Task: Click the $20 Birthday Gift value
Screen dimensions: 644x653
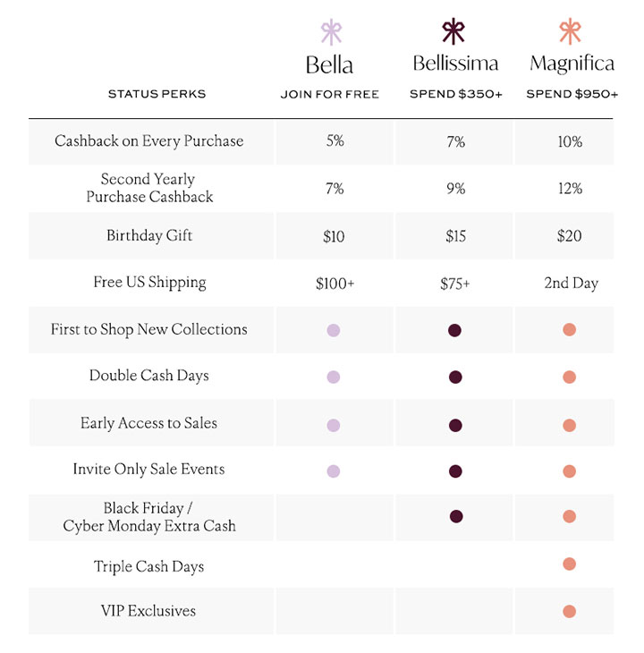Action: (569, 236)
